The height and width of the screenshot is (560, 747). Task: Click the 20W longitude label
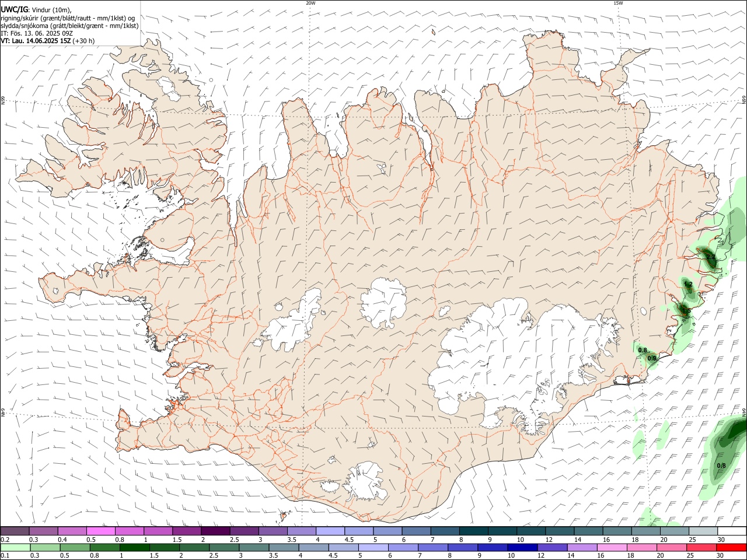(x=310, y=3)
